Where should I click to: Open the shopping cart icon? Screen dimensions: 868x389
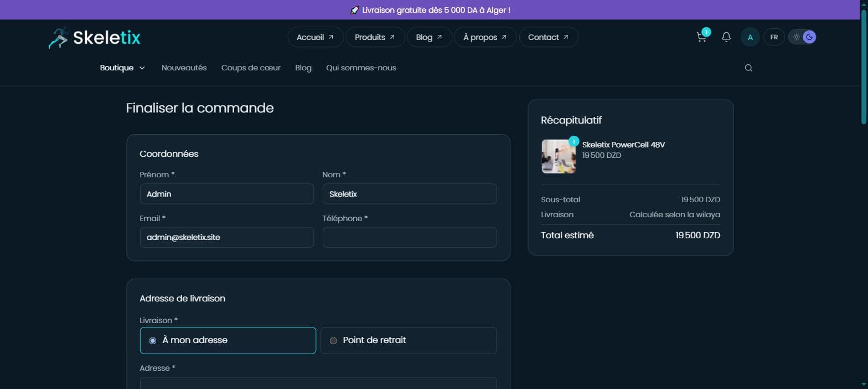coord(701,37)
